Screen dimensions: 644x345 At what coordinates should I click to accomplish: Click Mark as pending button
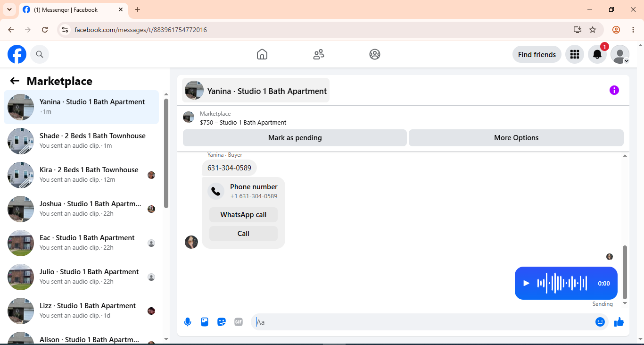pyautogui.click(x=295, y=138)
